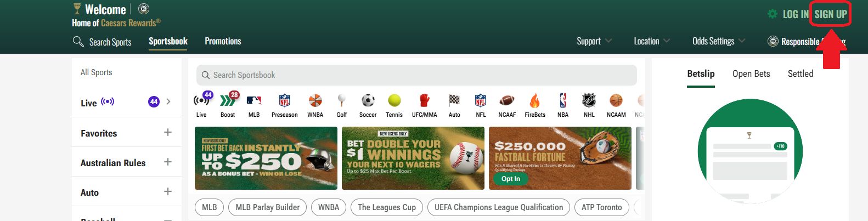Viewport: 868px width, 221px height.
Task: Open the MLB sport icon
Action: coord(253,101)
